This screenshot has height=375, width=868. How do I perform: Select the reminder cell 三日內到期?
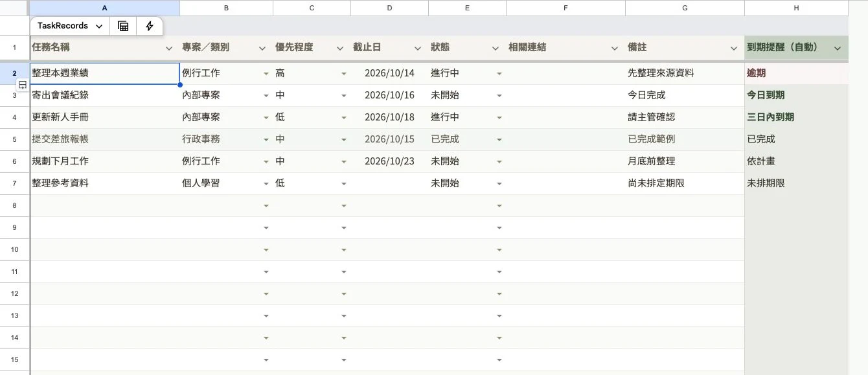pyautogui.click(x=796, y=117)
